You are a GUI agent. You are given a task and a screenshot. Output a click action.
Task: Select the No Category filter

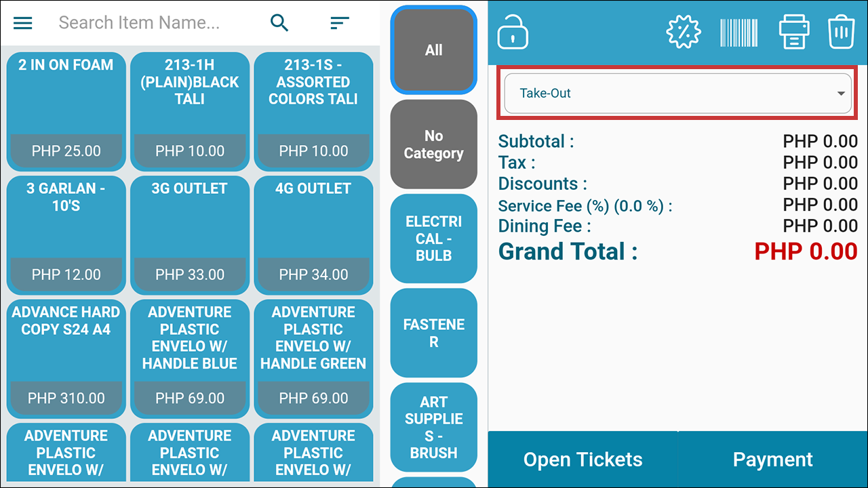coord(434,144)
